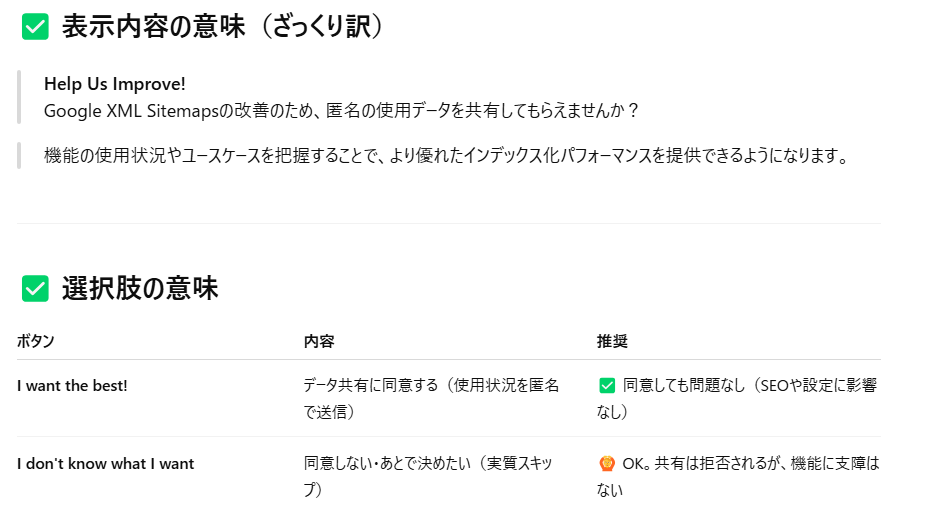932x532 pixels.
Task: Click the データ共有に同意する description cell
Action: tap(432, 398)
